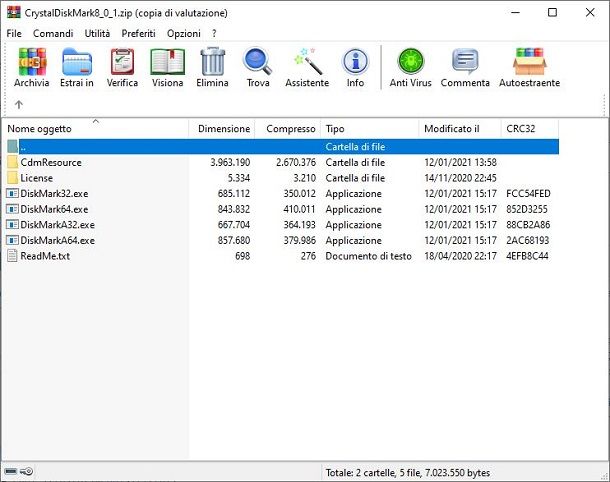Click the size value 857.680
The height and width of the screenshot is (482, 610).
tap(234, 240)
